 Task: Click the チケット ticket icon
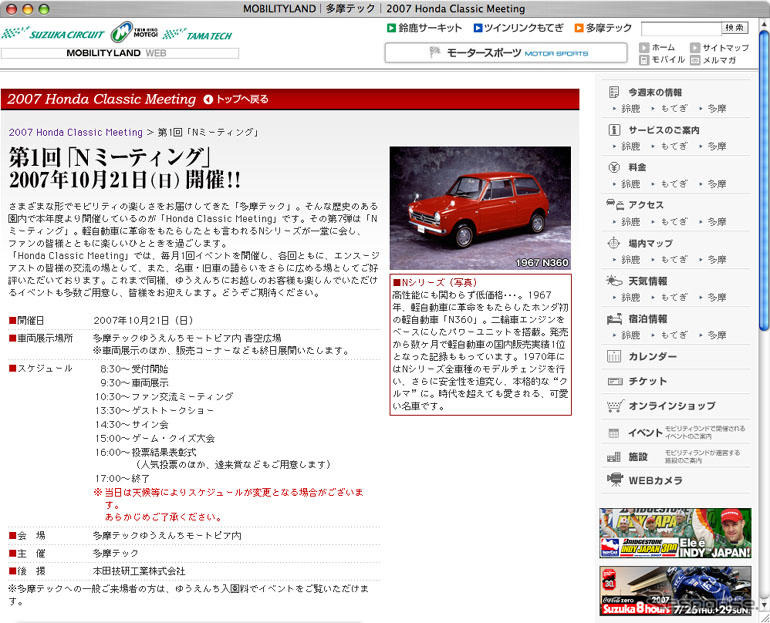(x=615, y=381)
